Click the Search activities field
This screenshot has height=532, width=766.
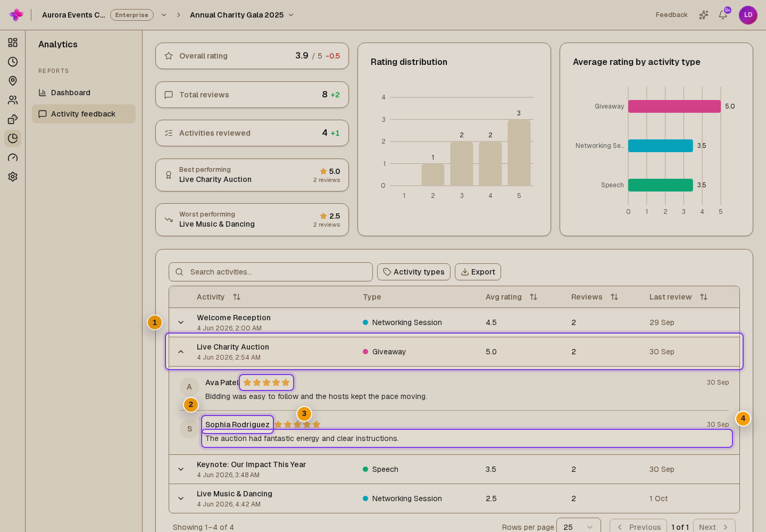point(271,272)
